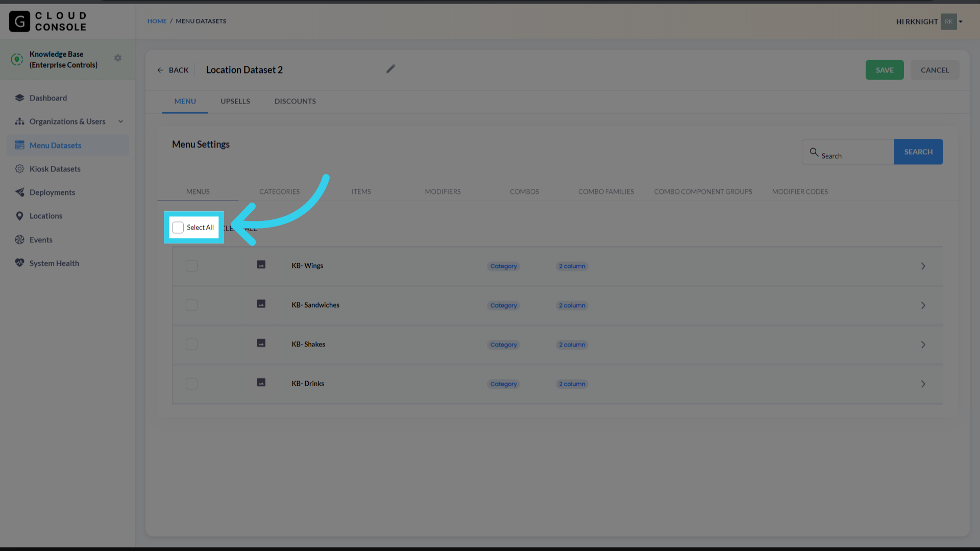Click Category tag on KB- Wings

503,266
